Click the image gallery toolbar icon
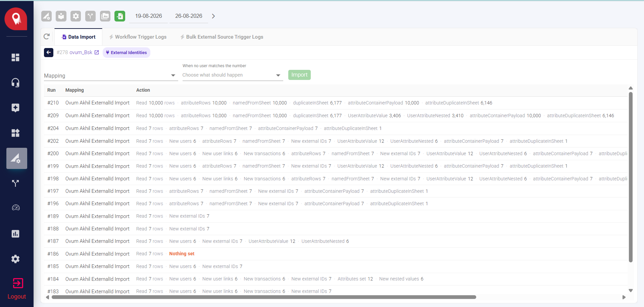 105,16
